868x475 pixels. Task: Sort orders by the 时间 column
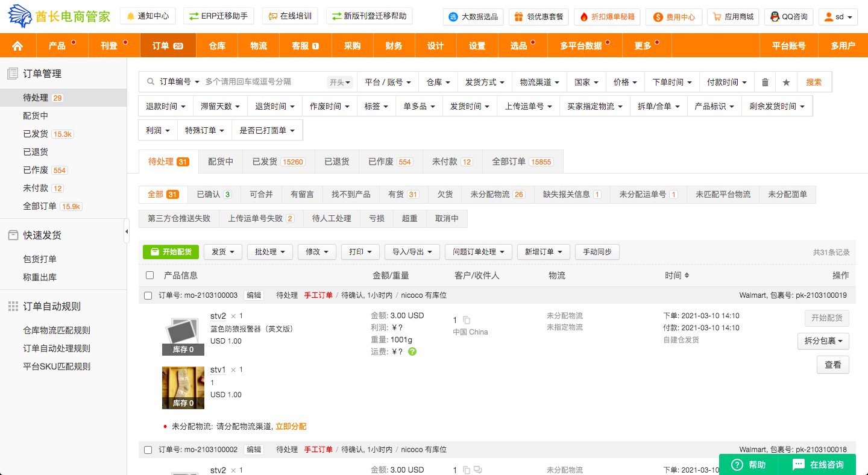(x=676, y=275)
